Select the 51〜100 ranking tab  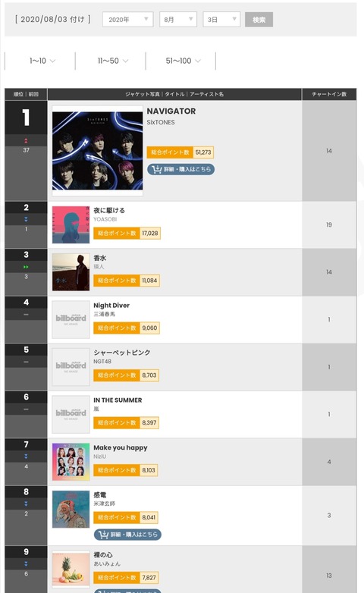pos(181,61)
